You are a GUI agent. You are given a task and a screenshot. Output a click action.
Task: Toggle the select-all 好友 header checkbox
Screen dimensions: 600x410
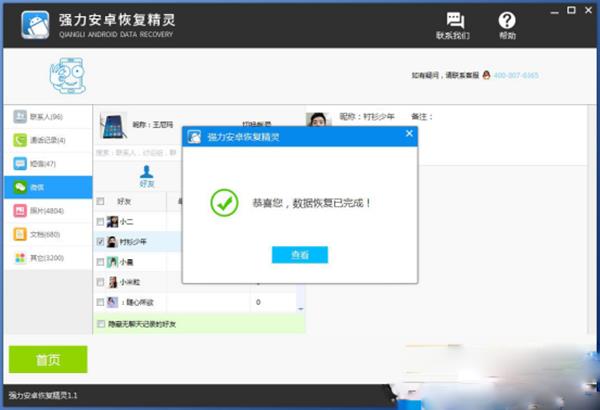click(x=100, y=201)
